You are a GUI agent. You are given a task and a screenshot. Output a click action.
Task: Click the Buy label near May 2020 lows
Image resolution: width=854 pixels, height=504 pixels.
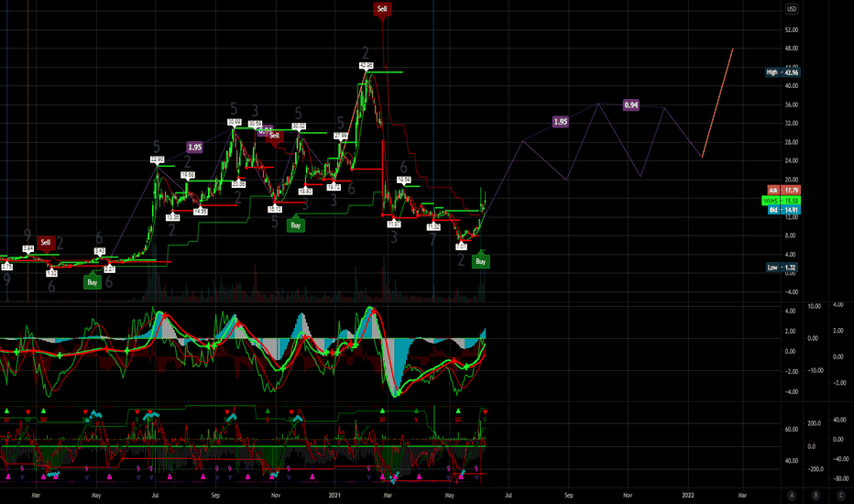(x=92, y=282)
